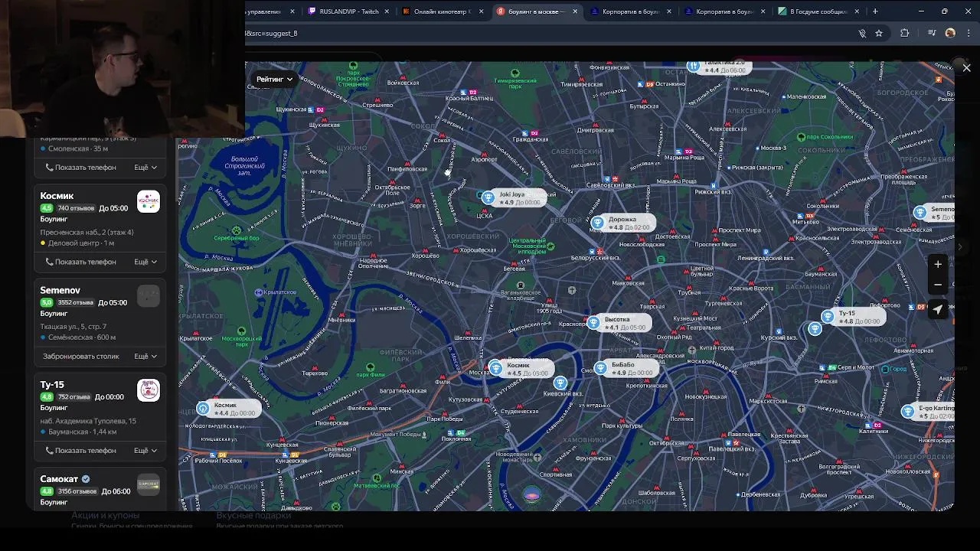Image resolution: width=980 pixels, height=551 pixels.
Task: Select the Дорожка bowling pin on map
Action: point(598,223)
